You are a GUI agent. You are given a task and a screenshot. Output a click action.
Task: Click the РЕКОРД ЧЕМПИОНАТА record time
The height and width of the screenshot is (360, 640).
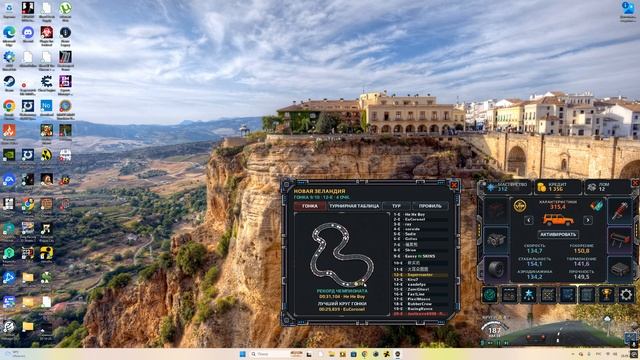pos(342,297)
